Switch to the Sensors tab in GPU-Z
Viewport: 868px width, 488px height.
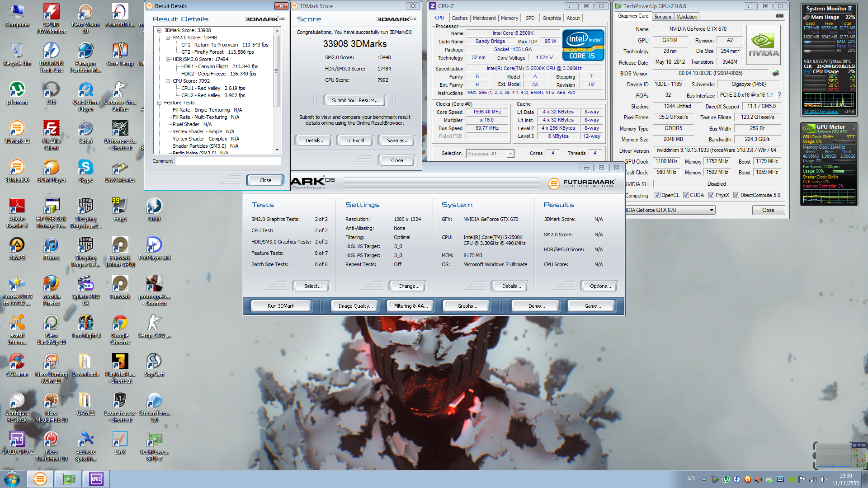point(662,17)
